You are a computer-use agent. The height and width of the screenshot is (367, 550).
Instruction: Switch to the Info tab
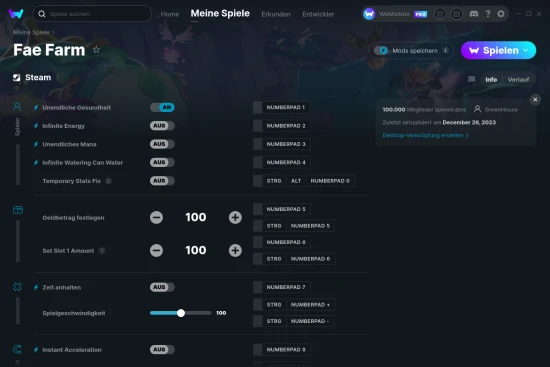[x=491, y=80]
